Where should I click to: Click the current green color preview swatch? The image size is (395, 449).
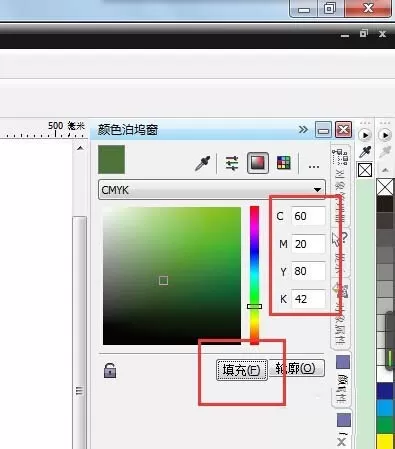pyautogui.click(x=112, y=159)
